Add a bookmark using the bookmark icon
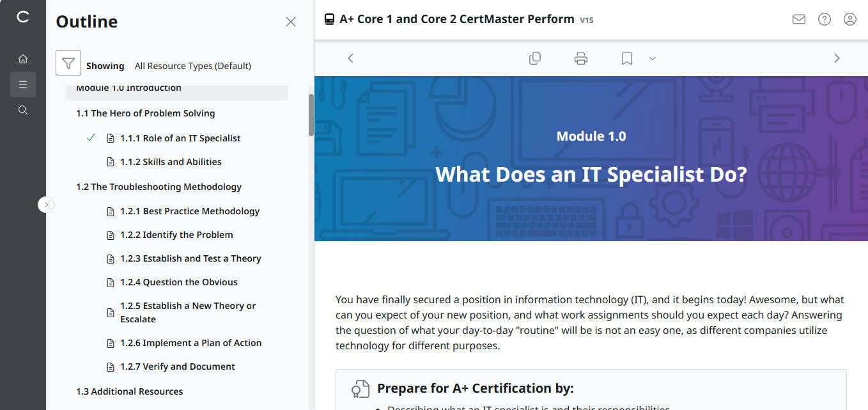Screen dimensions: 868x410 pyautogui.click(x=626, y=58)
